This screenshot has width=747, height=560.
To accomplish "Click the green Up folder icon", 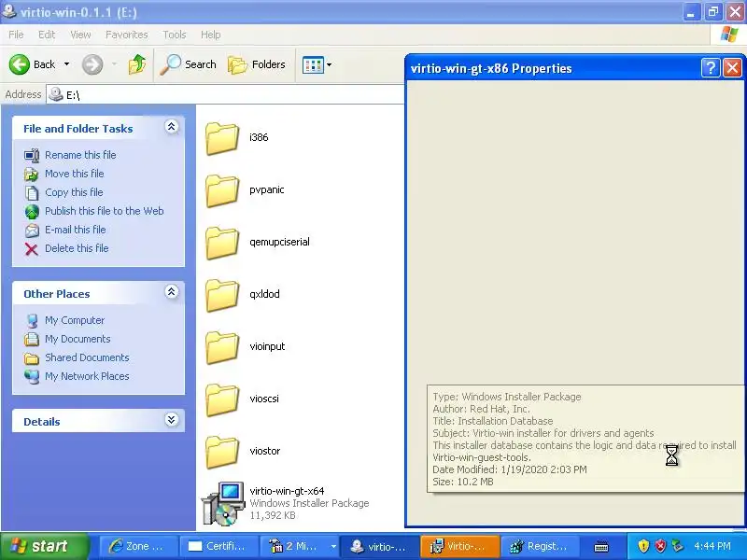I will point(136,64).
